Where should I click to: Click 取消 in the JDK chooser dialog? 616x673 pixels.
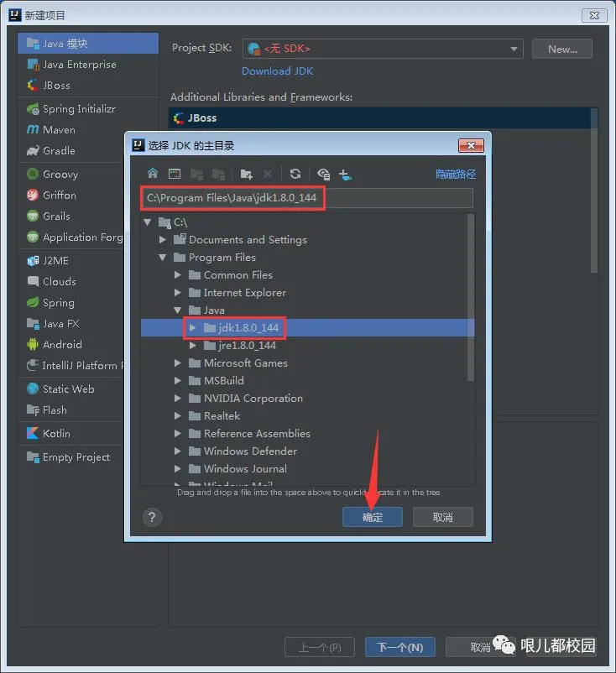[442, 517]
